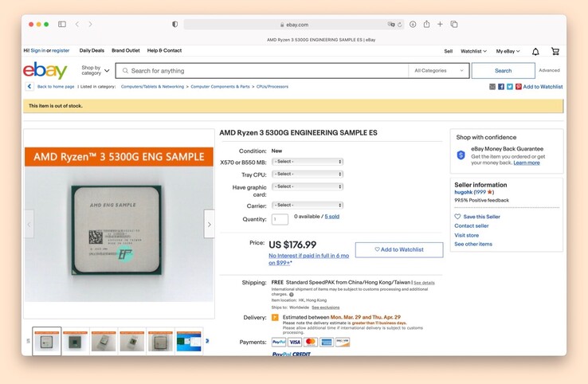Open See other items link
Viewport: 588px width, 384px height.
[x=473, y=244]
